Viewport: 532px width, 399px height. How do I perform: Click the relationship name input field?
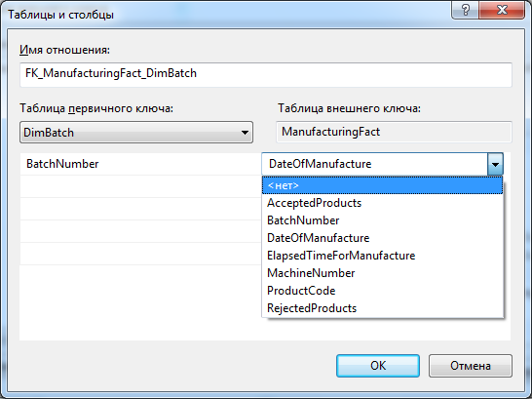click(x=266, y=74)
